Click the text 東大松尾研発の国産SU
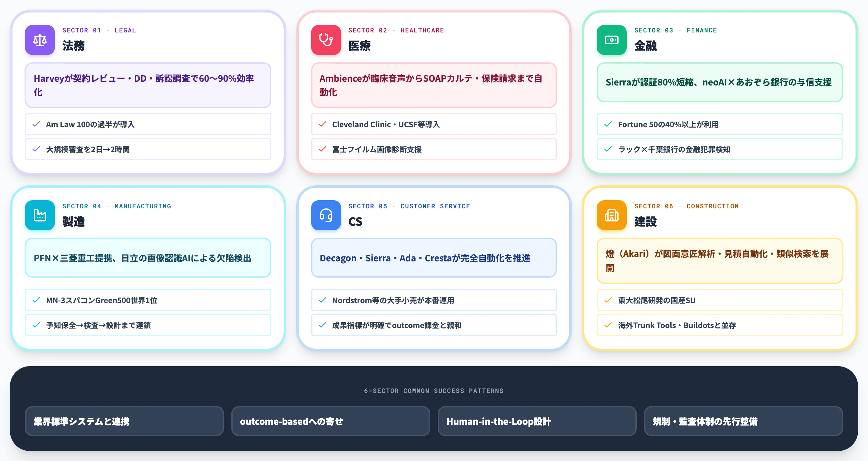 pyautogui.click(x=657, y=300)
